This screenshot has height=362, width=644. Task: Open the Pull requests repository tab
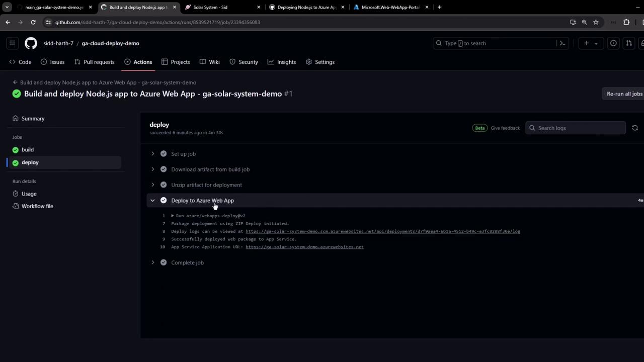(94, 62)
